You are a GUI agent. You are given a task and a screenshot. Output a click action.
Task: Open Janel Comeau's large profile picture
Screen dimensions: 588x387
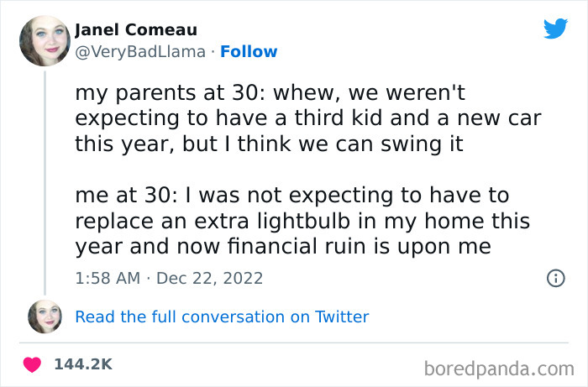(45, 39)
